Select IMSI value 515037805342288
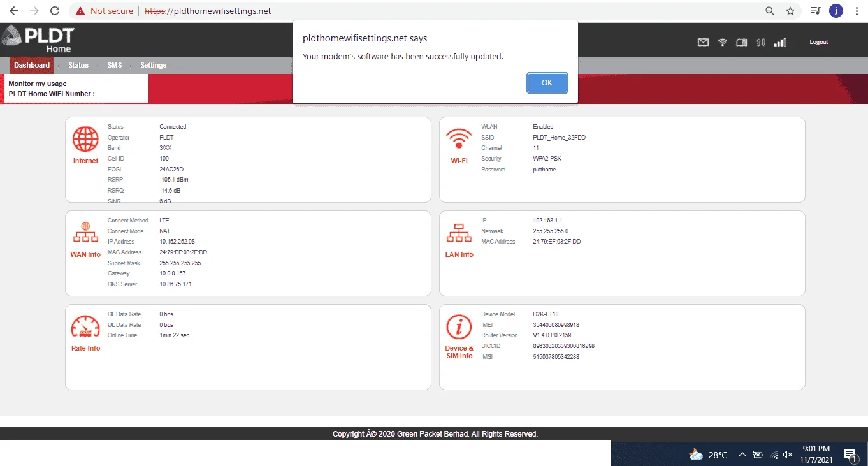This screenshot has width=868, height=466. (x=556, y=357)
